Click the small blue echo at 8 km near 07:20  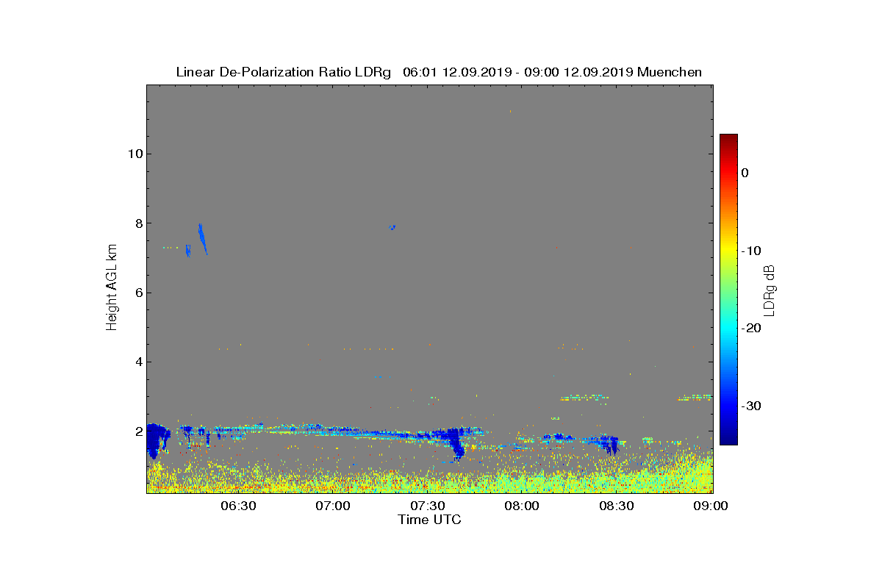click(x=392, y=227)
